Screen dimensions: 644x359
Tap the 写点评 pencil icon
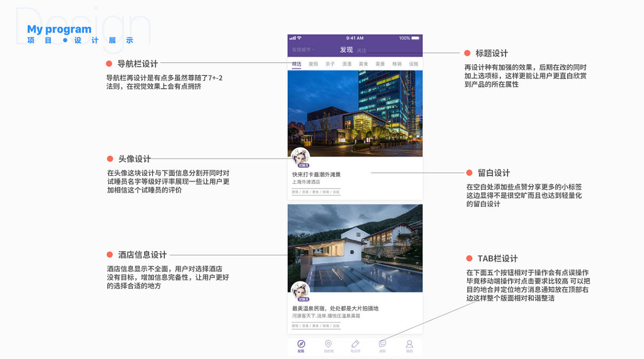(355, 345)
